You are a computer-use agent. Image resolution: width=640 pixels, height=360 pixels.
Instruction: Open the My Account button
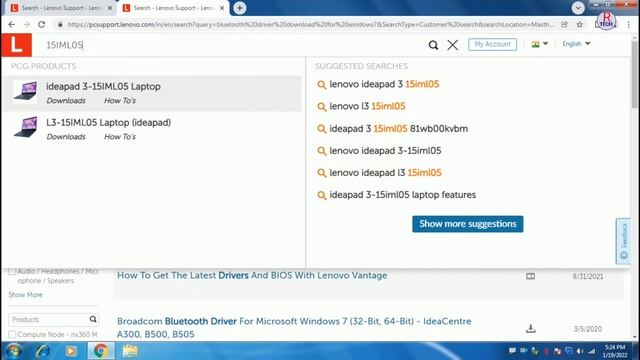pos(492,44)
